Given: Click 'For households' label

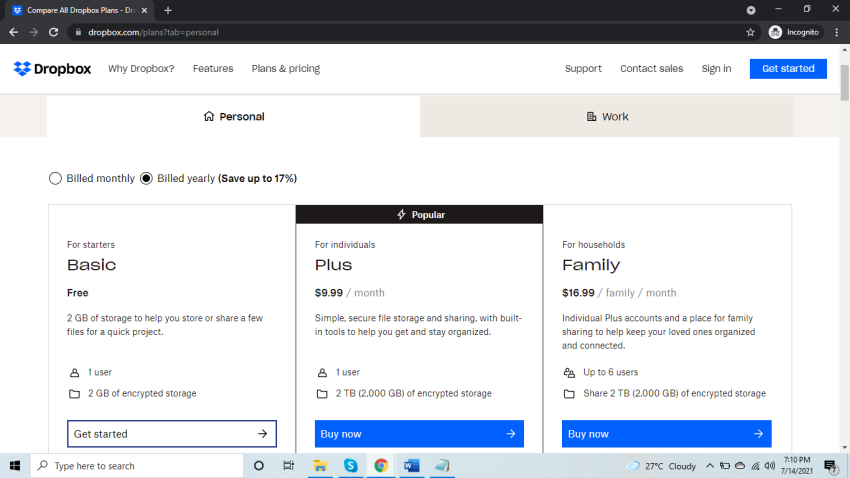Looking at the screenshot, I should pyautogui.click(x=594, y=245).
